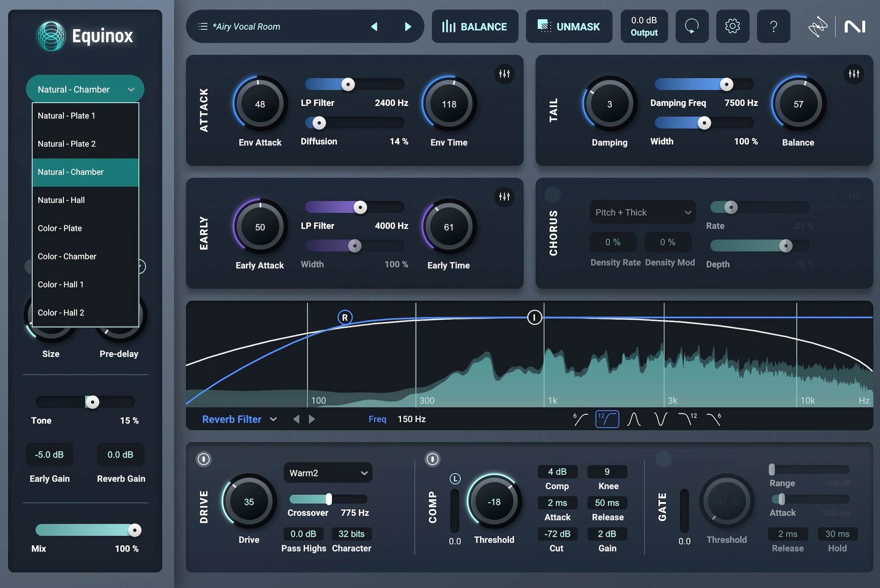Open the Tail section advanced sliders icon
The image size is (880, 588).
[853, 74]
